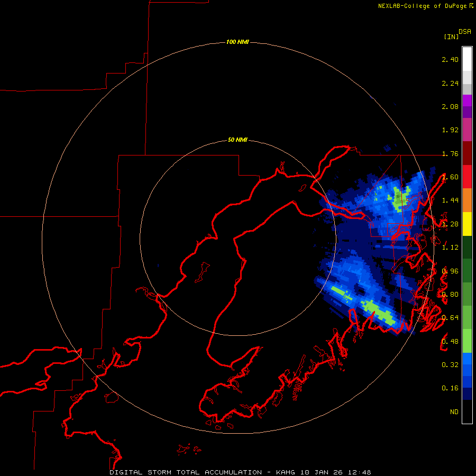Pick the dark red legend swatch
Screen dimensions: 476x476
click(x=467, y=153)
